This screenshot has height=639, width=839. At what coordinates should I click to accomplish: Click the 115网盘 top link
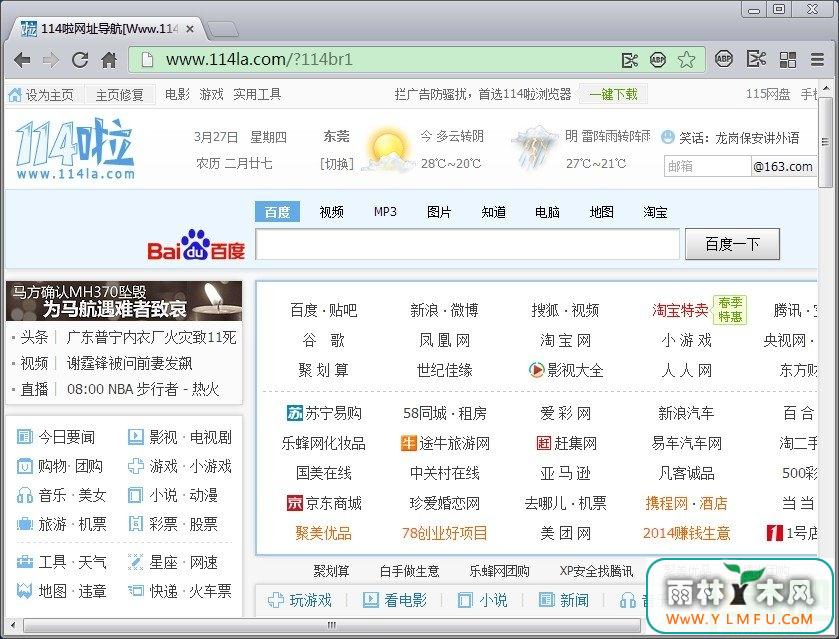(x=768, y=95)
